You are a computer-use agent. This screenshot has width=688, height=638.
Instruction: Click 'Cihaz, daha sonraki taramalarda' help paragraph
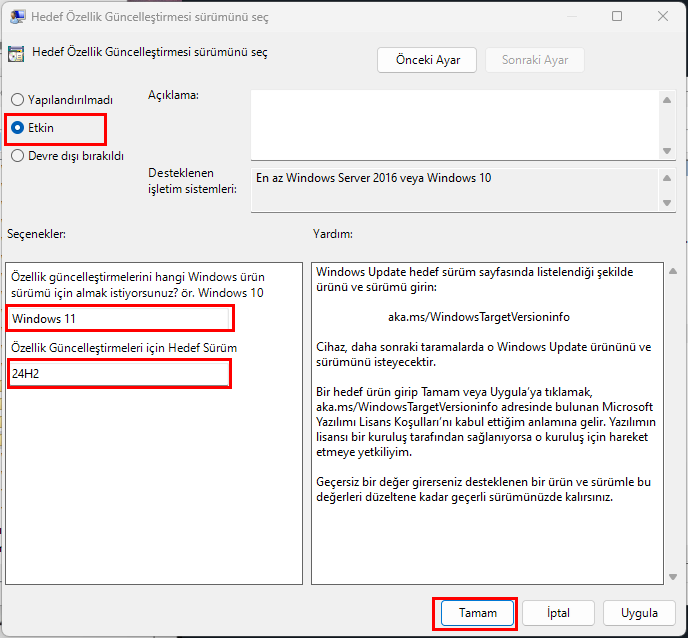tap(484, 355)
